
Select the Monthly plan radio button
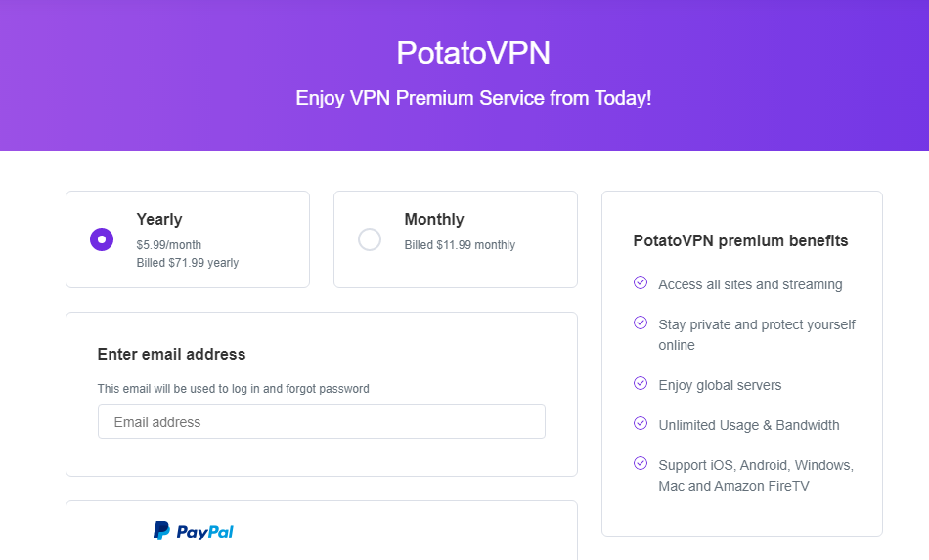pos(370,239)
